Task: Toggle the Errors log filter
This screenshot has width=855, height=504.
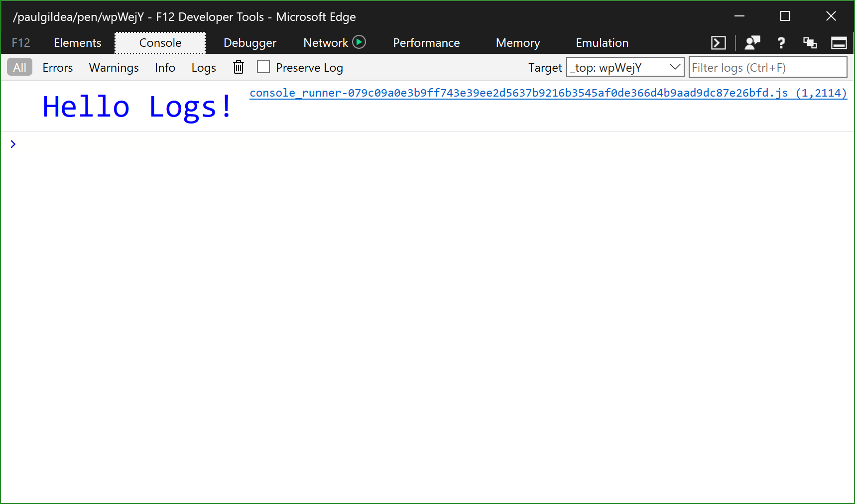Action: [x=57, y=67]
